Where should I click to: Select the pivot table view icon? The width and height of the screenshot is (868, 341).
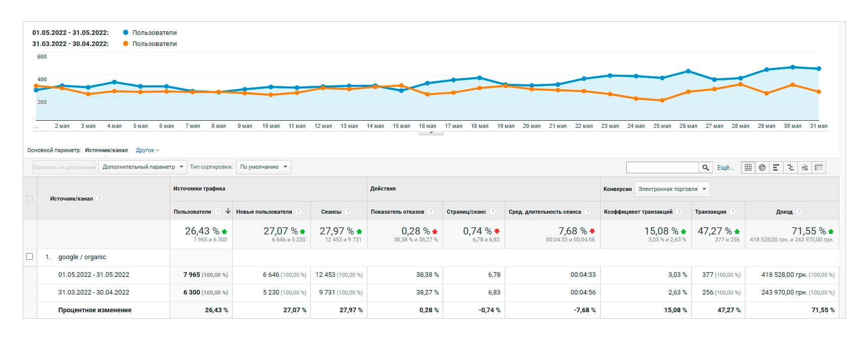(819, 167)
